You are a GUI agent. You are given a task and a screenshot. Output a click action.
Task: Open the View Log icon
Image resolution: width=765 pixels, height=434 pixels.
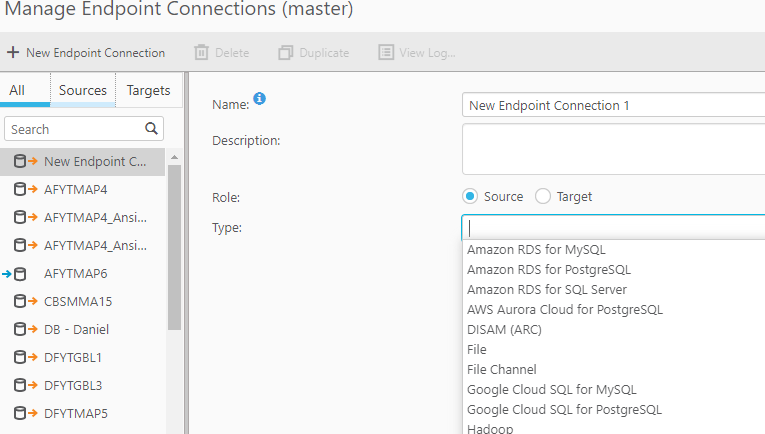[x=386, y=53]
